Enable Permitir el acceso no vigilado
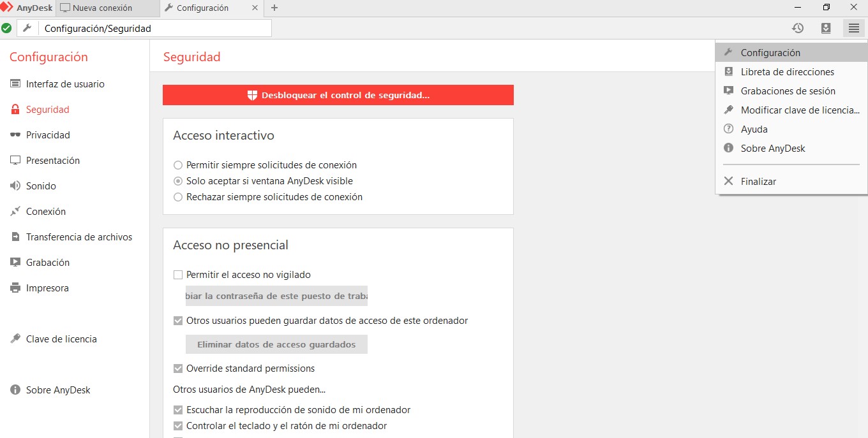 coord(177,274)
